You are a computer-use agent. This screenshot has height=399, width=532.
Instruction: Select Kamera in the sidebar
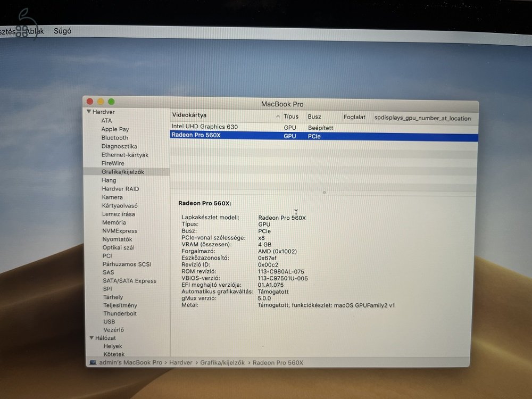tap(112, 197)
